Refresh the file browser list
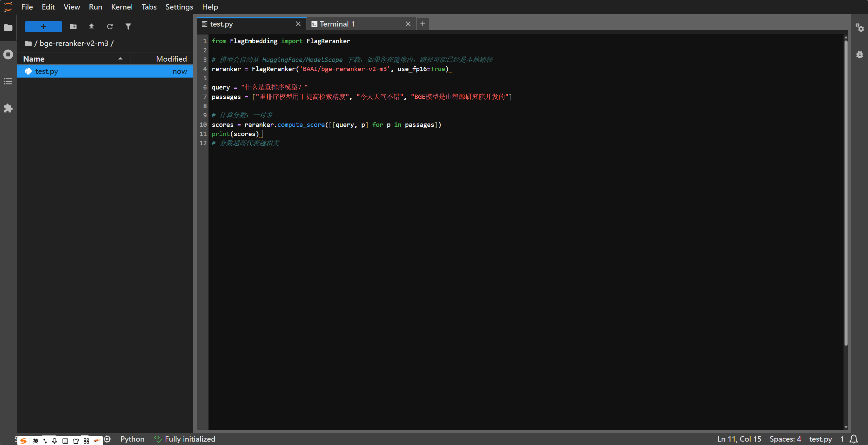 110,27
